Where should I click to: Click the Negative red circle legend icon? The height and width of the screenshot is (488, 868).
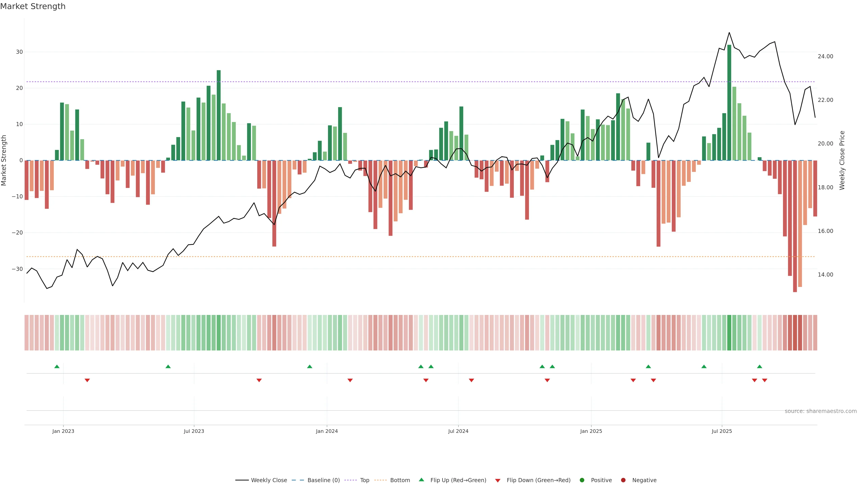click(623, 480)
